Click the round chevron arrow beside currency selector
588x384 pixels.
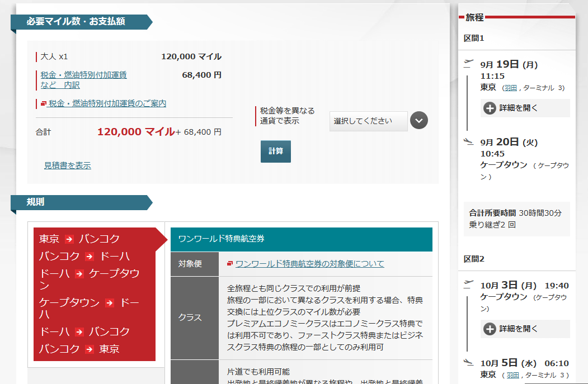pos(419,121)
